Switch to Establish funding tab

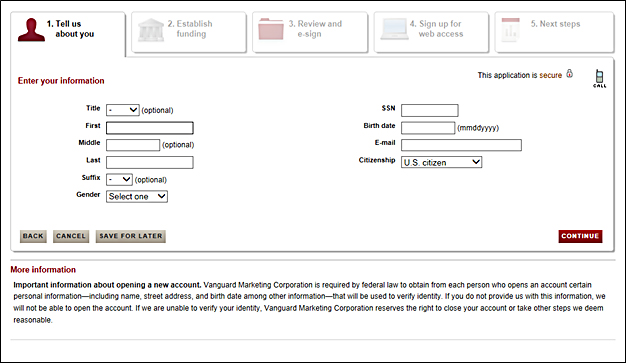189,32
